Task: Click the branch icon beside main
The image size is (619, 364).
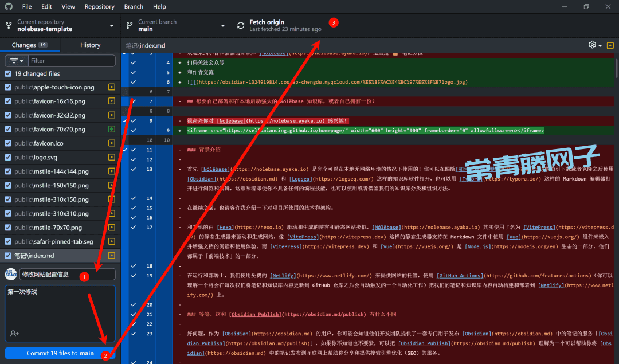Action: click(x=129, y=26)
